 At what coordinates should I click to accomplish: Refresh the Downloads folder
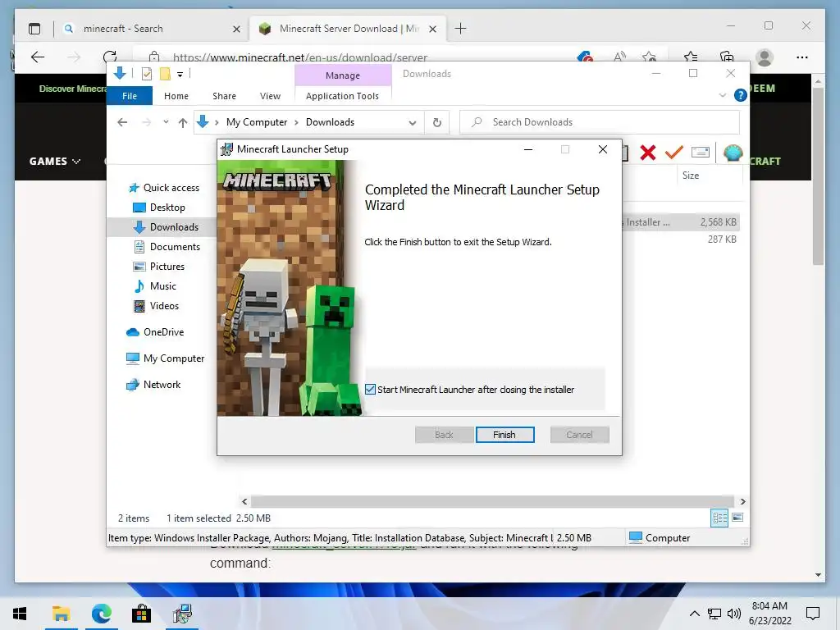click(x=437, y=123)
